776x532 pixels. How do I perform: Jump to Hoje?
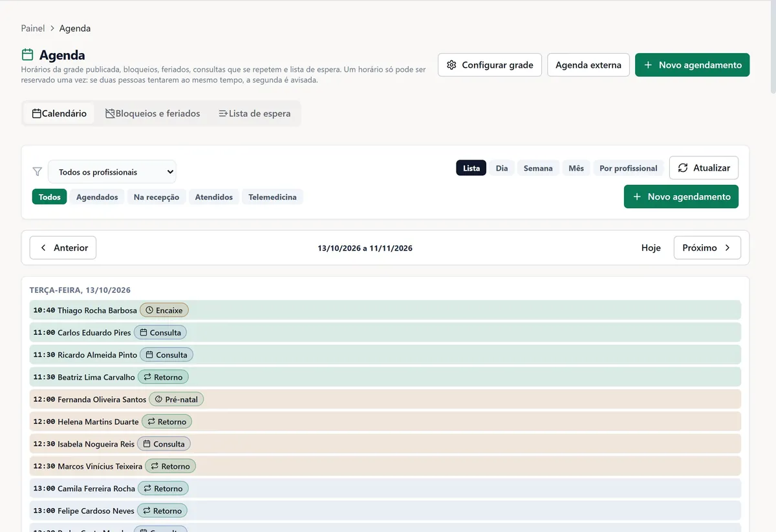651,248
